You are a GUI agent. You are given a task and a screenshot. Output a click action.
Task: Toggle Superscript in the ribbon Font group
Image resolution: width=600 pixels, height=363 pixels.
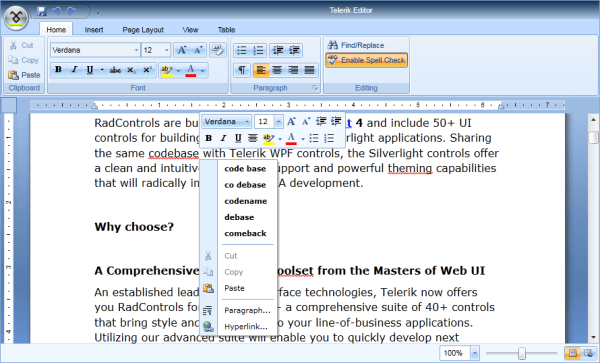pos(148,70)
